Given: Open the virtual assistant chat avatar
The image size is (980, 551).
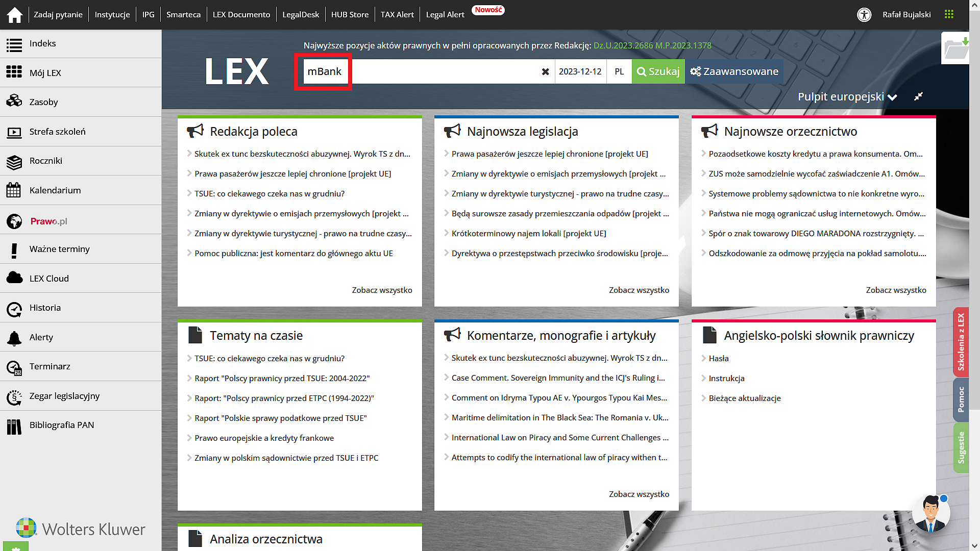Looking at the screenshot, I should click(931, 513).
